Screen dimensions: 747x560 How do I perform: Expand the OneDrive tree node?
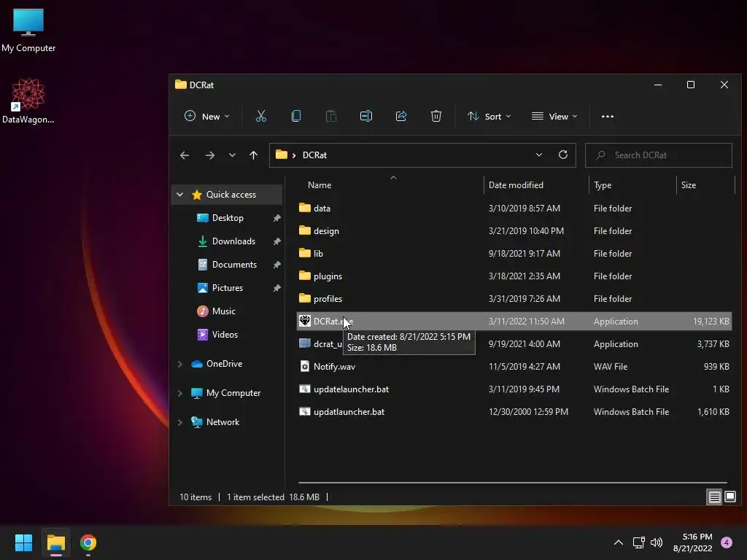click(x=179, y=365)
